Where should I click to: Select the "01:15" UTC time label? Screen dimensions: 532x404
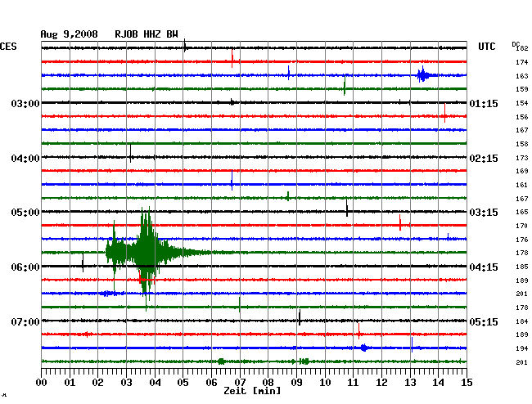pyautogui.click(x=484, y=103)
